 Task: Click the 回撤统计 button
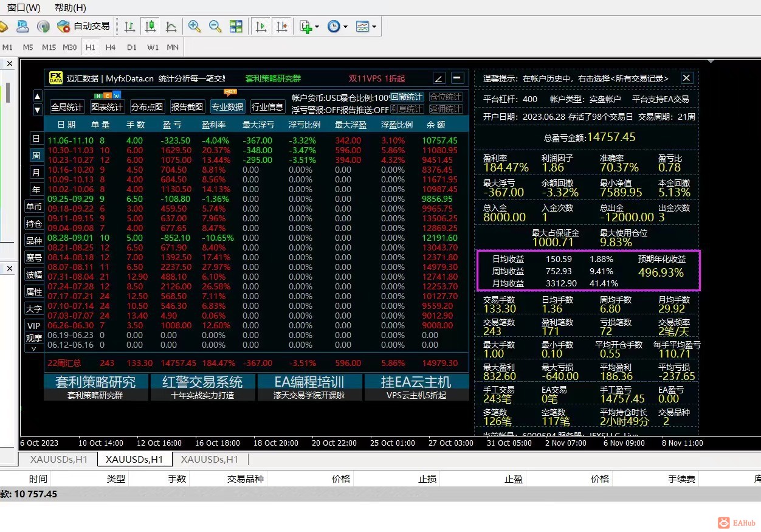click(x=407, y=97)
